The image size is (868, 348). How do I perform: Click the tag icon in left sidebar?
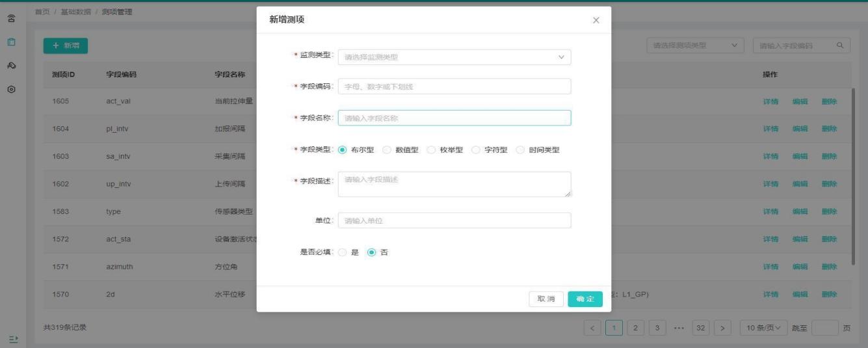[11, 66]
